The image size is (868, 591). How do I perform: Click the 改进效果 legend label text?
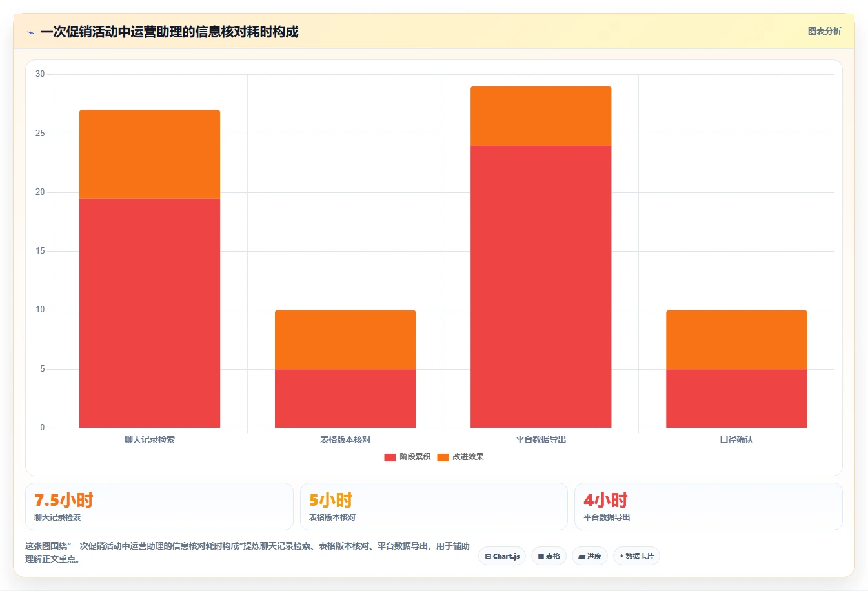468,457
